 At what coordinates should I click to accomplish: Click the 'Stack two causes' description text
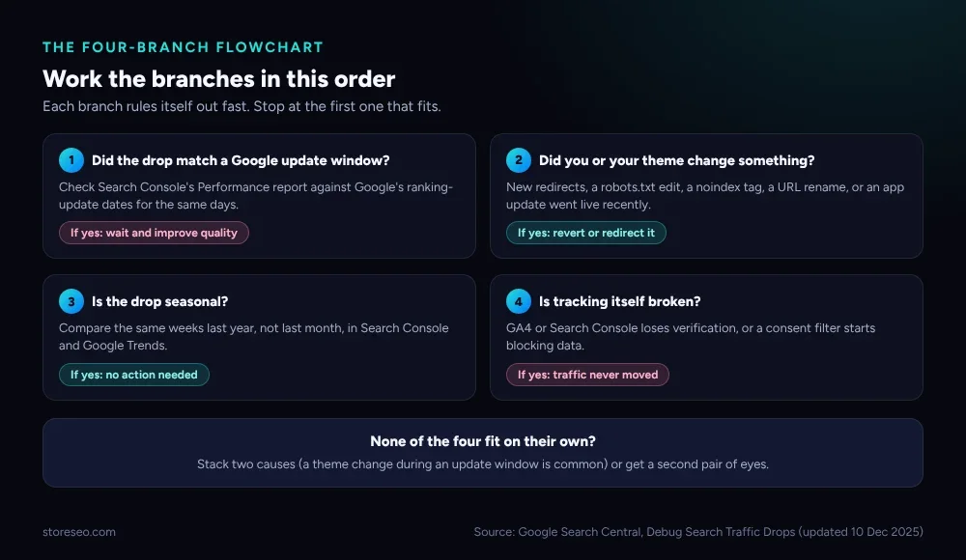483,463
